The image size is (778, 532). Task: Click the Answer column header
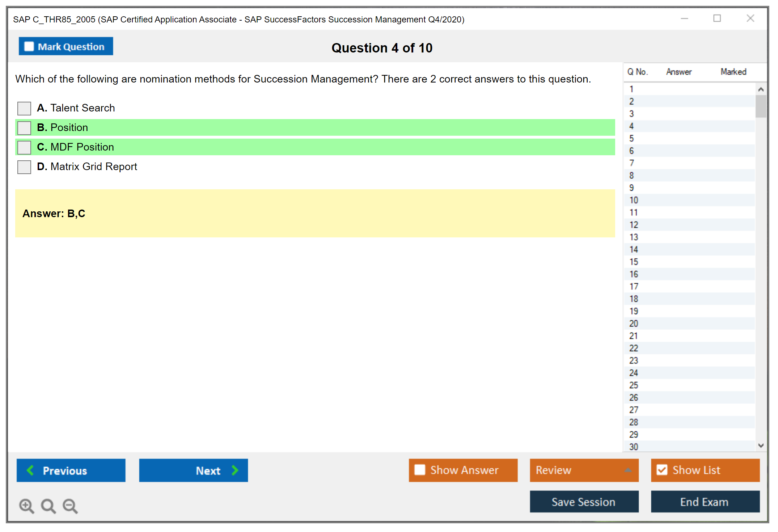[678, 72]
